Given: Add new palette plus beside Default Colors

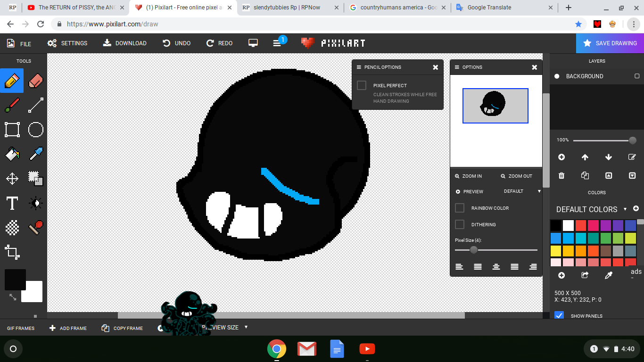Looking at the screenshot, I should tap(636, 208).
